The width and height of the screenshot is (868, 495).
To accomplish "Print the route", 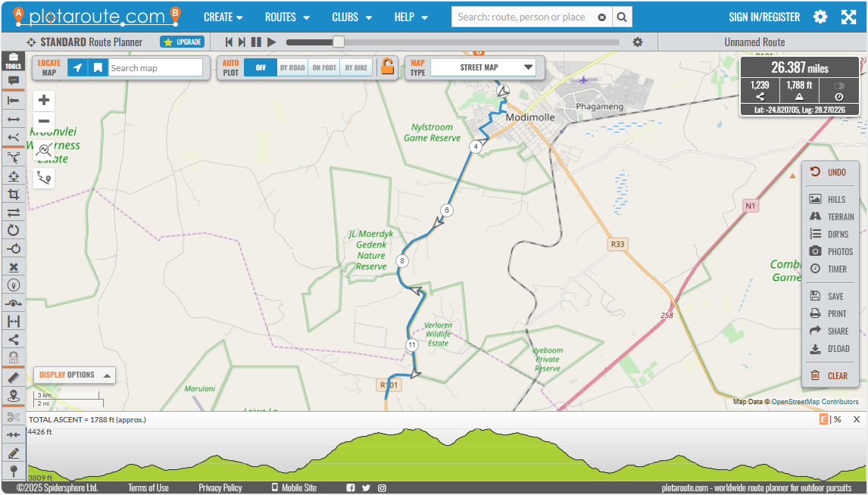I will point(828,313).
